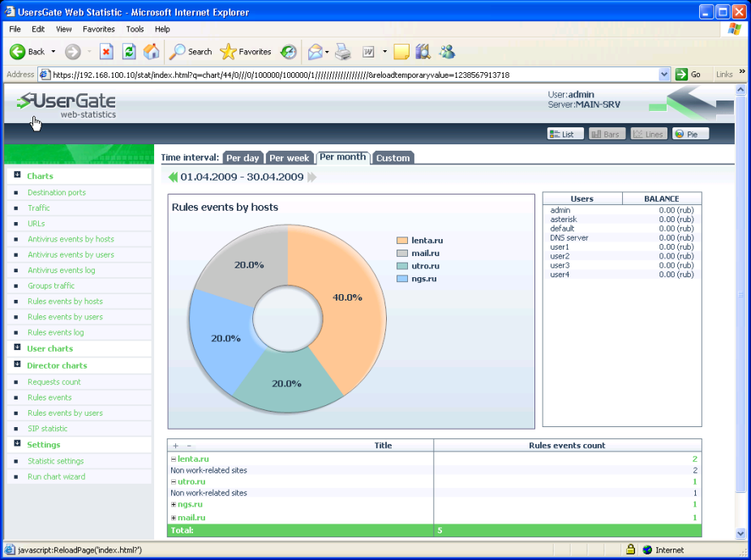The width and height of the screenshot is (751, 560).
Task: Click the previous month green arrow
Action: click(173, 177)
